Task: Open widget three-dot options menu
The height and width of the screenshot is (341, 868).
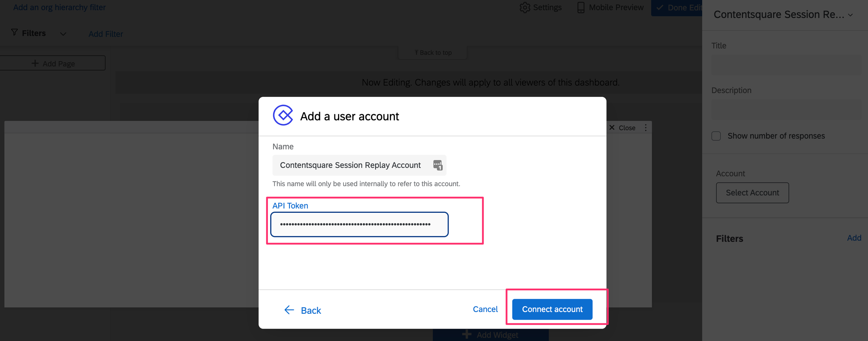Action: pyautogui.click(x=645, y=128)
